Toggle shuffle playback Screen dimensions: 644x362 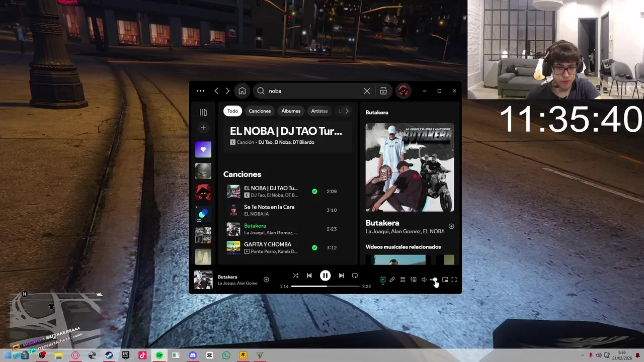(x=296, y=276)
